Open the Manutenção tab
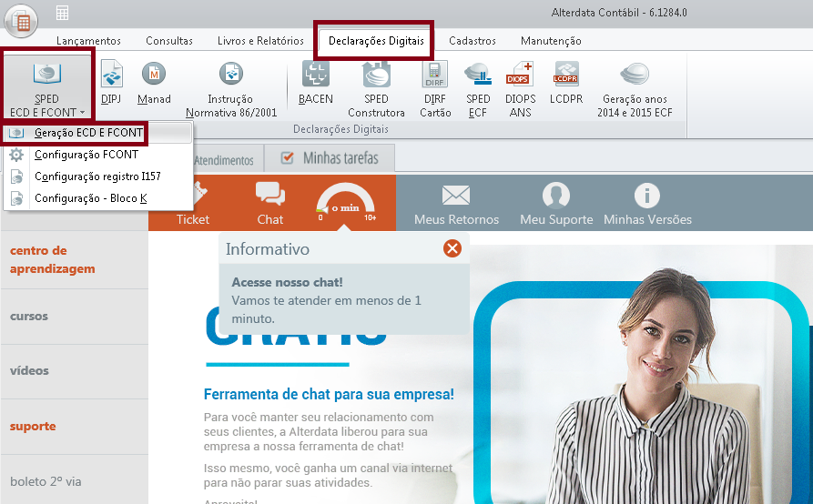The image size is (813, 504). point(551,40)
